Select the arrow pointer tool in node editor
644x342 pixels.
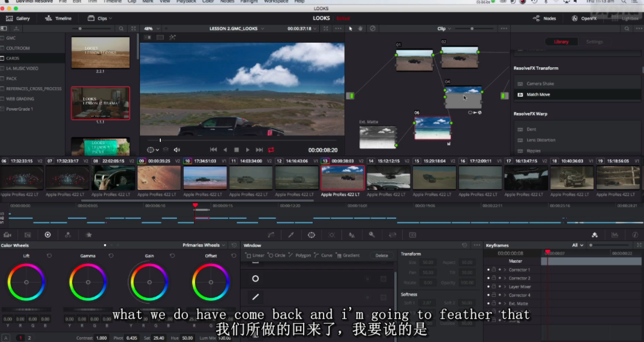coord(351,28)
